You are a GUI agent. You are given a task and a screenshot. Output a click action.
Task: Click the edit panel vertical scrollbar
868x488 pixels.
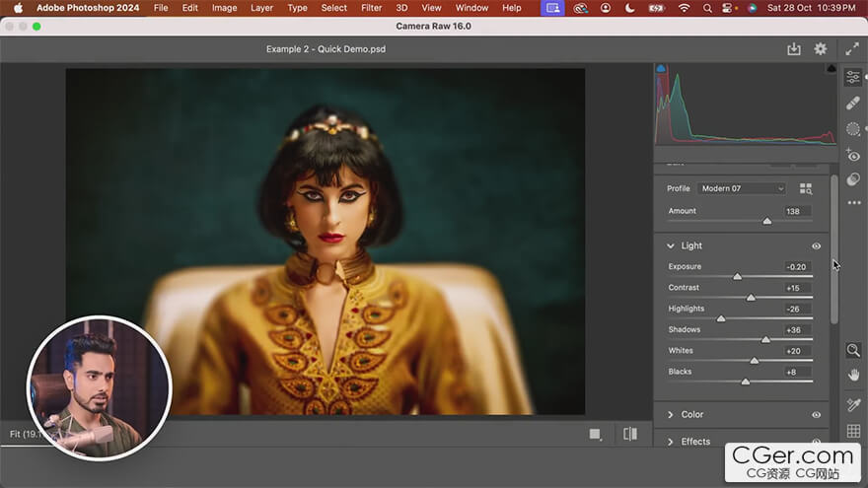pyautogui.click(x=834, y=249)
